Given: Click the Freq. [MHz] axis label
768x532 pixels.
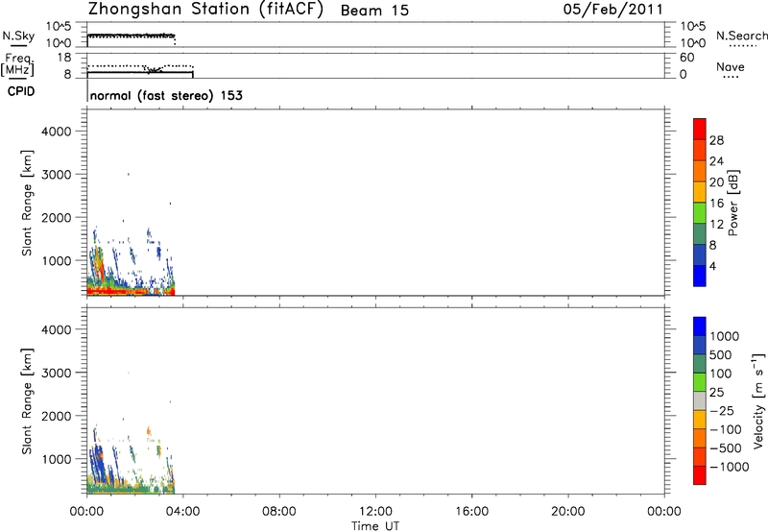Looking at the screenshot, I should pos(17,64).
